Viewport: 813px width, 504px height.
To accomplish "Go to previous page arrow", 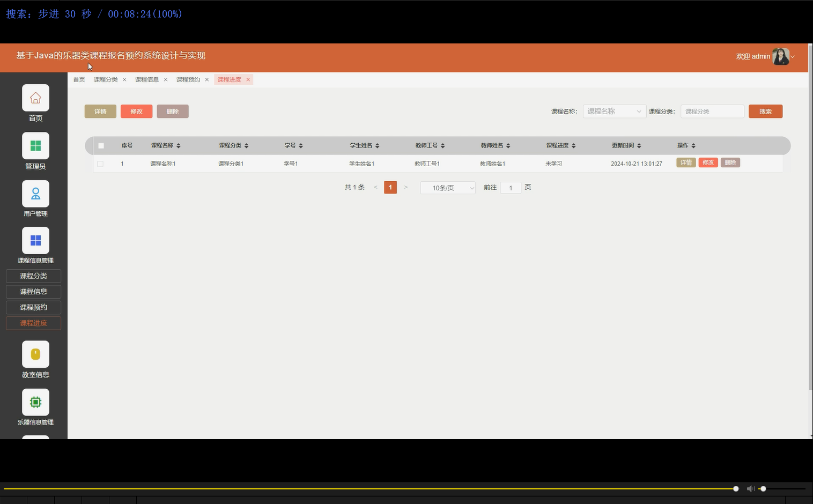I will [375, 187].
